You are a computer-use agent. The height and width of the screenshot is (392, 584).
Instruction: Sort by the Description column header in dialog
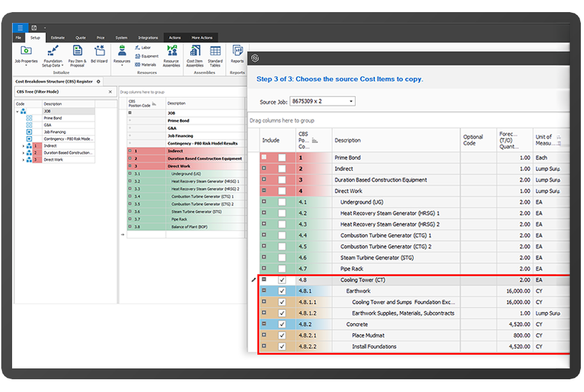tap(347, 140)
